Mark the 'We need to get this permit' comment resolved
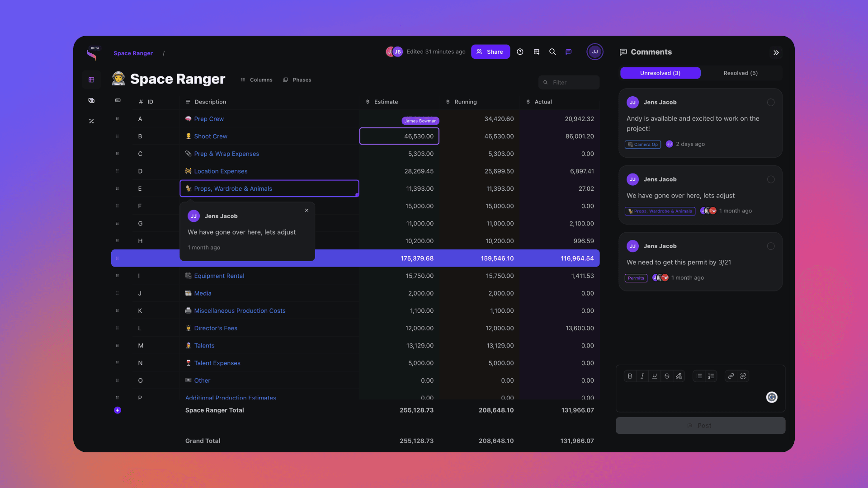The height and width of the screenshot is (488, 868). (x=771, y=246)
